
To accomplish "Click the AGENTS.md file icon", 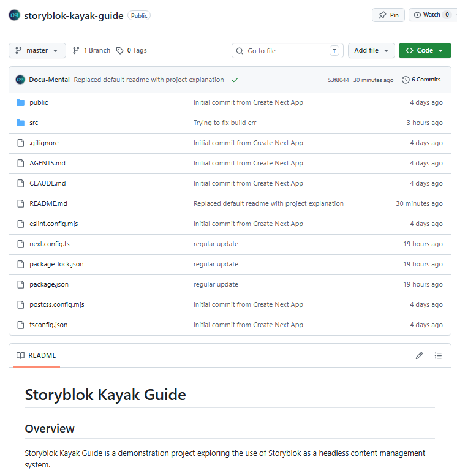I will pyautogui.click(x=20, y=164).
